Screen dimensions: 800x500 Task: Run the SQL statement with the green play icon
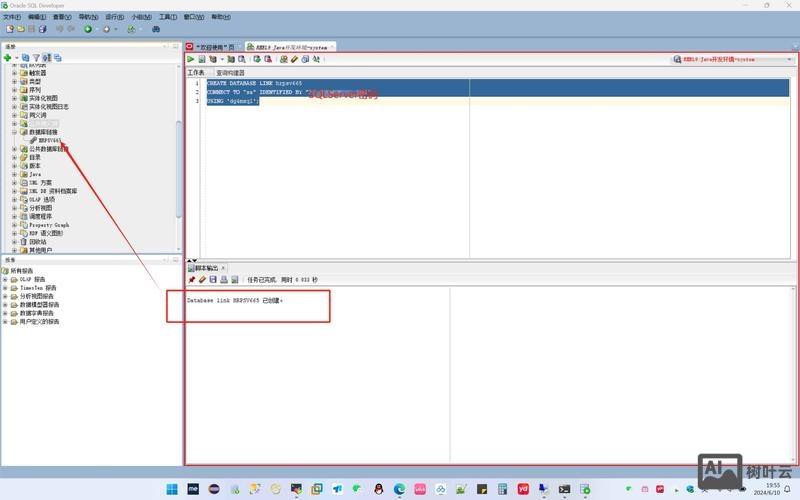[x=191, y=60]
